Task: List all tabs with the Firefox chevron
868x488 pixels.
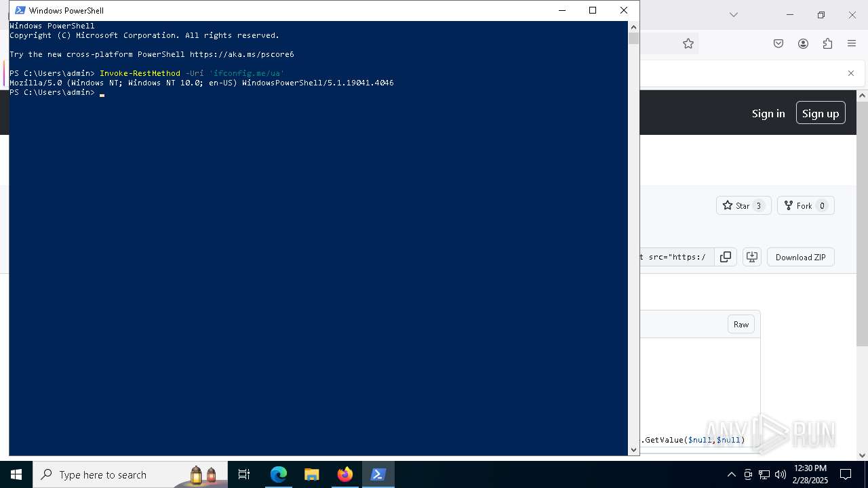Action: click(733, 14)
